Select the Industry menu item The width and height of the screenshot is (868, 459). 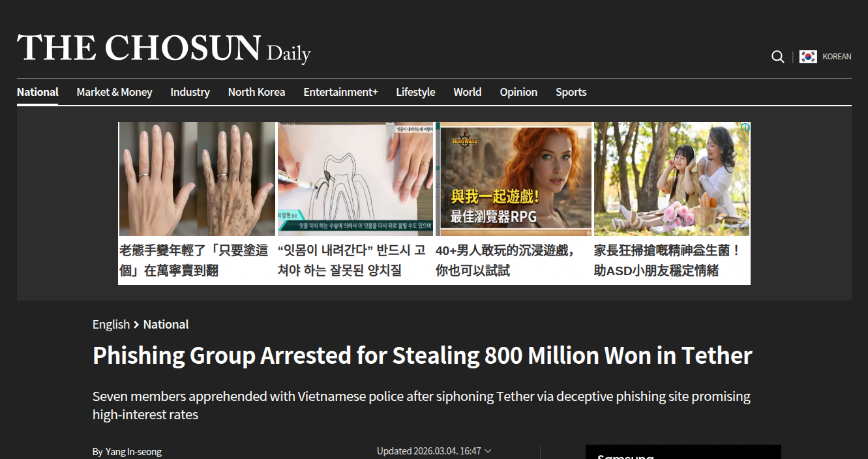pos(190,92)
